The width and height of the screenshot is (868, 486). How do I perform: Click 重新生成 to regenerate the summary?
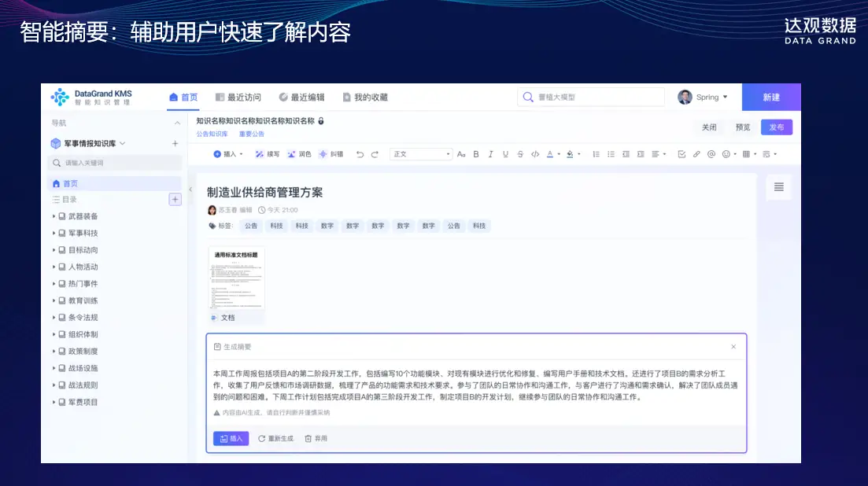[275, 439]
